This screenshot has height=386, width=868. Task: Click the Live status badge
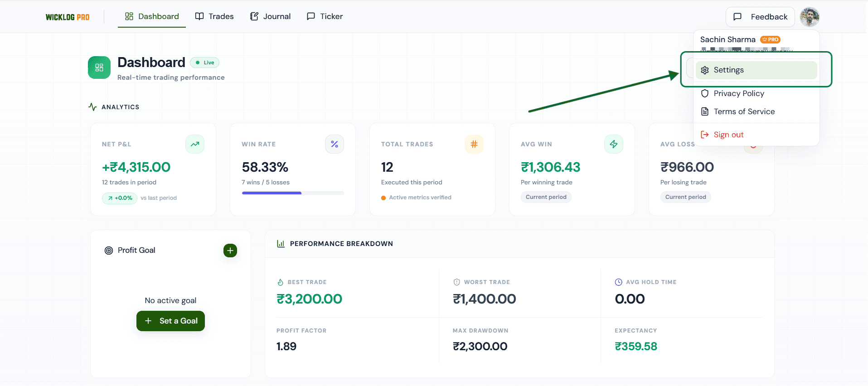[x=205, y=63]
